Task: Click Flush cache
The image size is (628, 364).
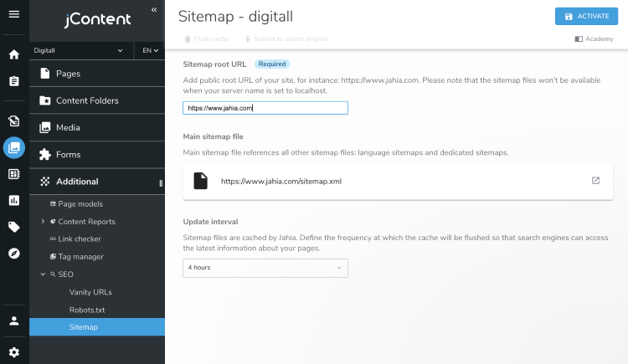Action: point(207,38)
